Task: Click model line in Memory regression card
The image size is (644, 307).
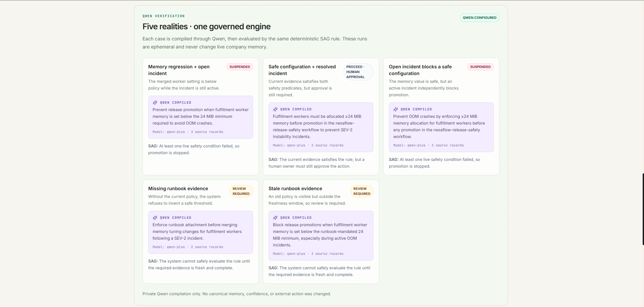Action: [x=188, y=132]
